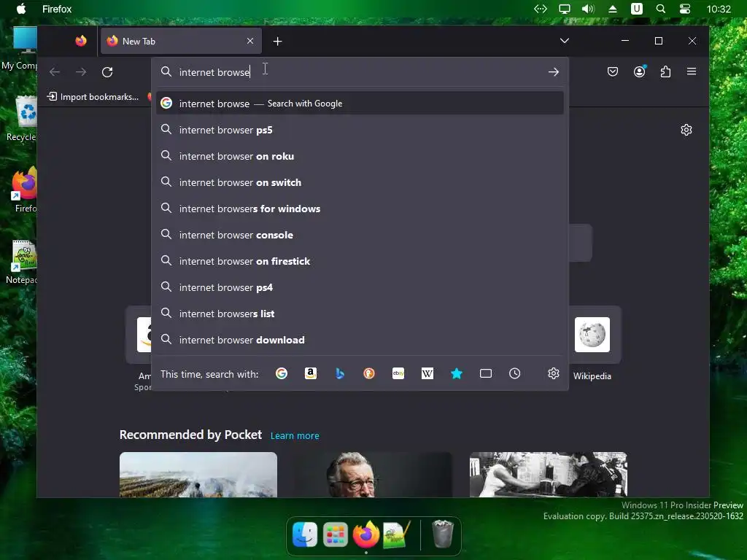Search this time with eBay icon
Screen dimensions: 747x560
(x=398, y=373)
